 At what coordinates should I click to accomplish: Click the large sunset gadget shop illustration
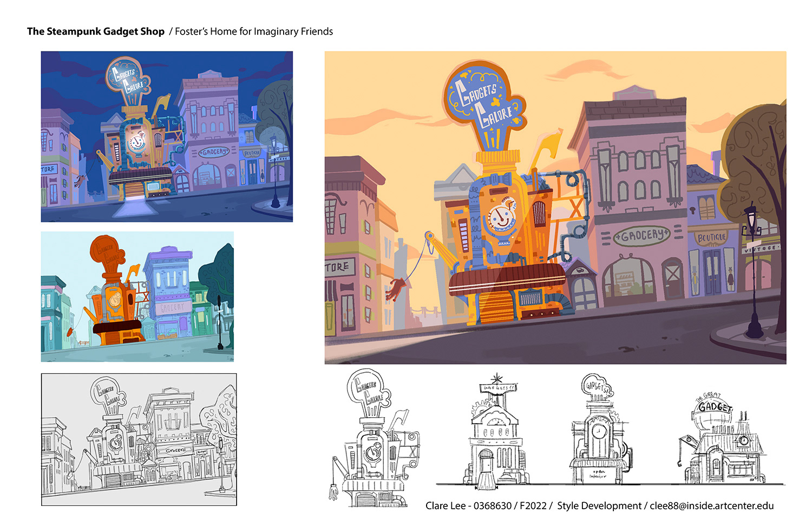pyautogui.click(x=555, y=207)
